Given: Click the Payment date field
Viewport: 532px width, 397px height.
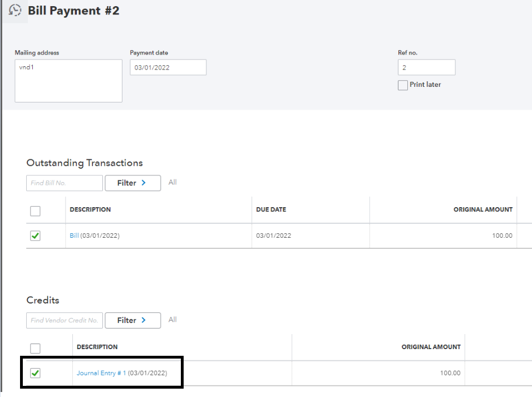Looking at the screenshot, I should [x=168, y=67].
